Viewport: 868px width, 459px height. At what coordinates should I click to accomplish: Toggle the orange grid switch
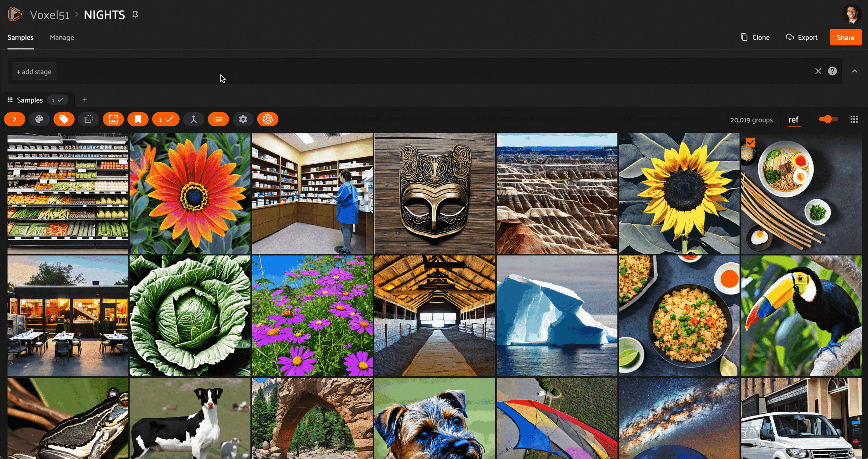pos(828,119)
